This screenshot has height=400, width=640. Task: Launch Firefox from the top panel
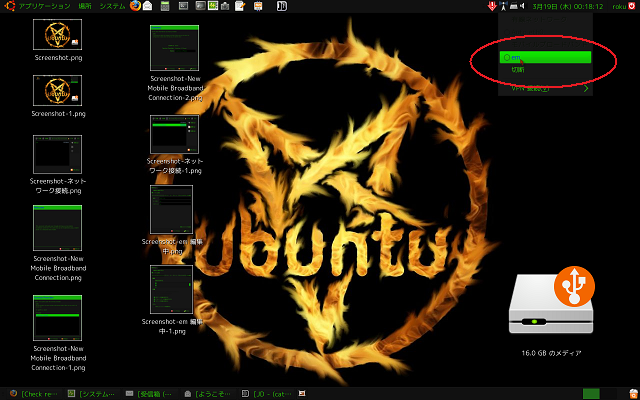click(135, 6)
